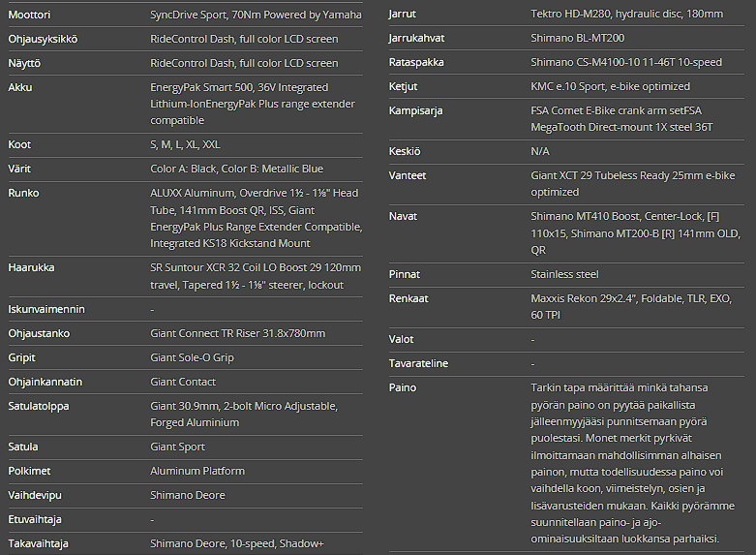Click the ALUXX Aluminum frame description

pos(256,218)
